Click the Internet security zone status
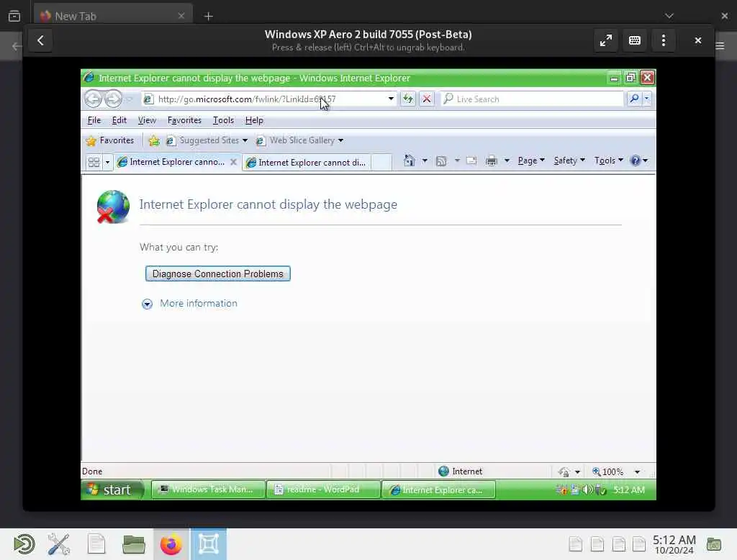737x560 pixels. 460,471
